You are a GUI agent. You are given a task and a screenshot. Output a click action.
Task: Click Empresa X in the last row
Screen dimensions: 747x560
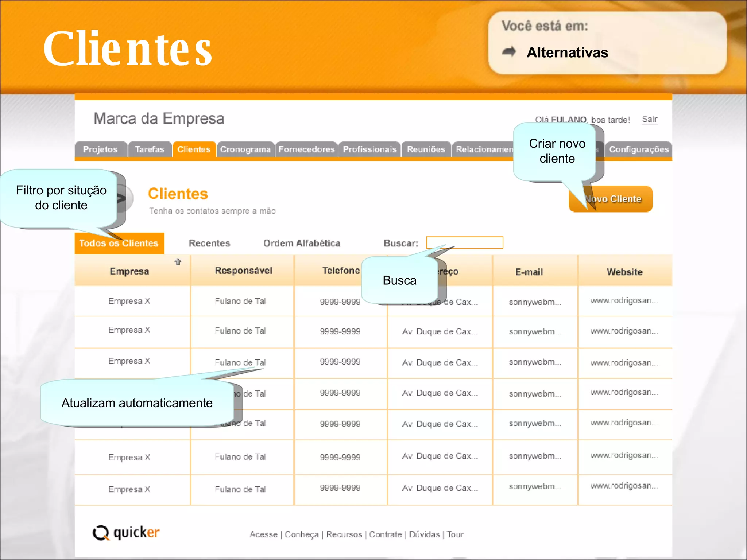click(129, 489)
